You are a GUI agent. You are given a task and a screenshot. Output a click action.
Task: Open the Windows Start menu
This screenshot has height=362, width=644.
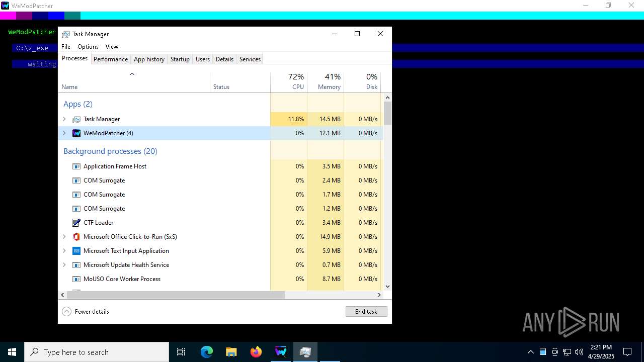(x=12, y=352)
